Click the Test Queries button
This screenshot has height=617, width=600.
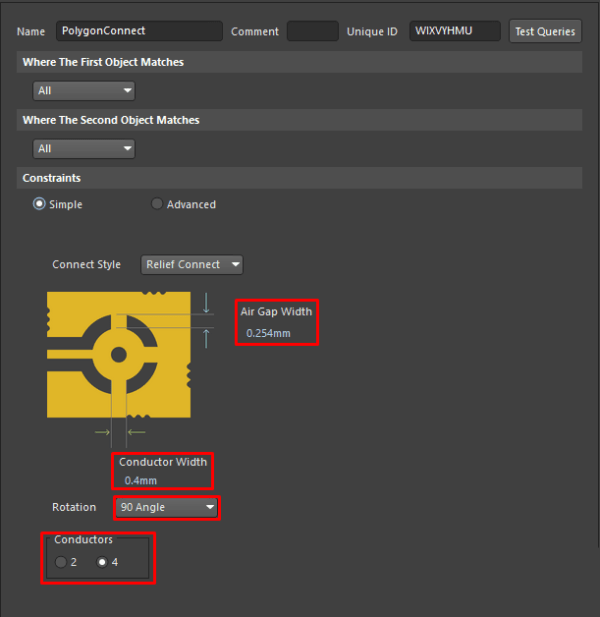(545, 31)
